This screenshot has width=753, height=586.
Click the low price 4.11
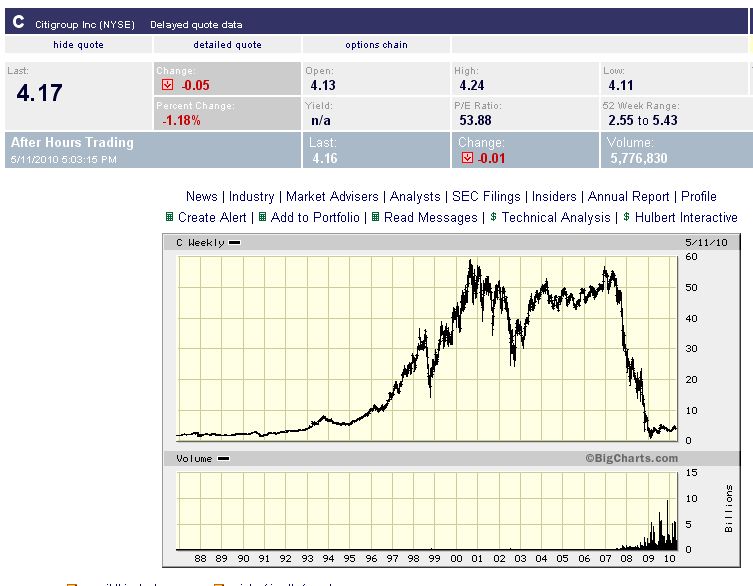tap(621, 85)
